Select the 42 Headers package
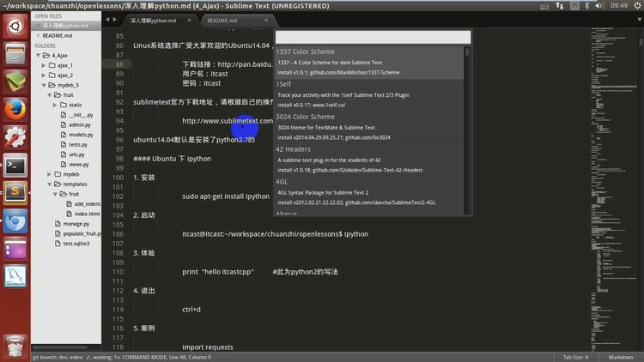The width and height of the screenshot is (644, 362). coord(369,160)
